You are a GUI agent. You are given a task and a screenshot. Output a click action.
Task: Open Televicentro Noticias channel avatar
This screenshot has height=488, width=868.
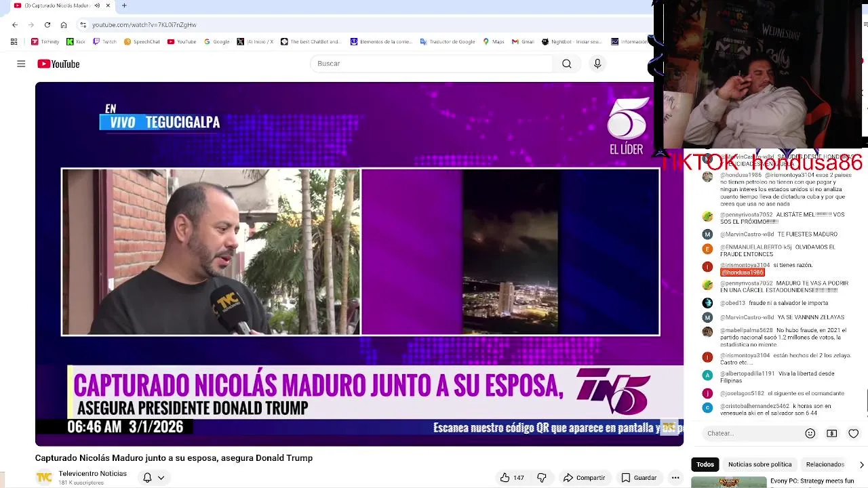coord(44,477)
